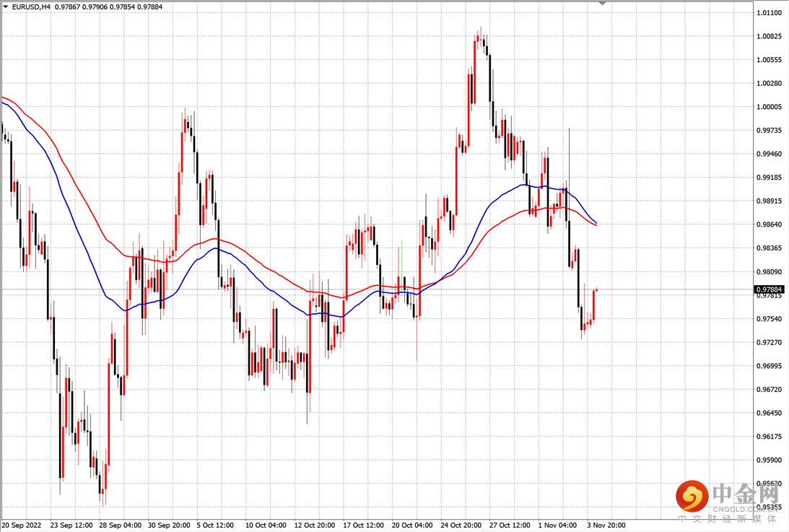Click the 1.01100 price axis label
The width and height of the screenshot is (789, 532).
coord(770,12)
